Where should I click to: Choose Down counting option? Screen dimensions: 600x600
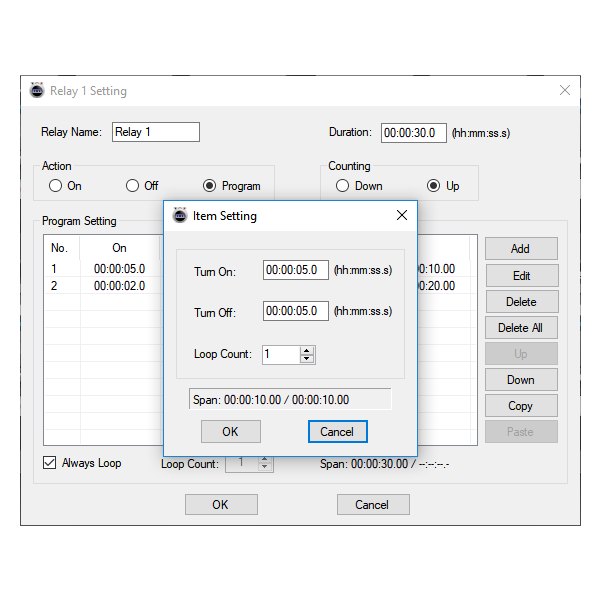[x=342, y=186]
